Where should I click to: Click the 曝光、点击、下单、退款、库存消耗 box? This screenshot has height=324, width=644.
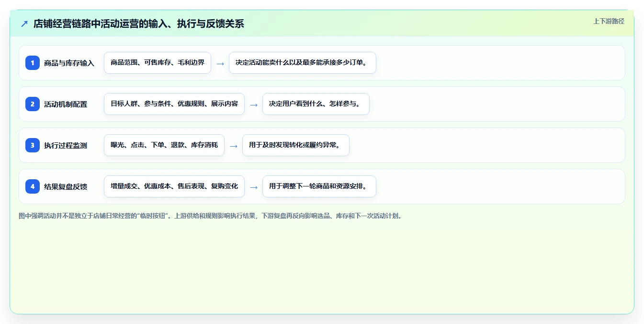point(164,145)
